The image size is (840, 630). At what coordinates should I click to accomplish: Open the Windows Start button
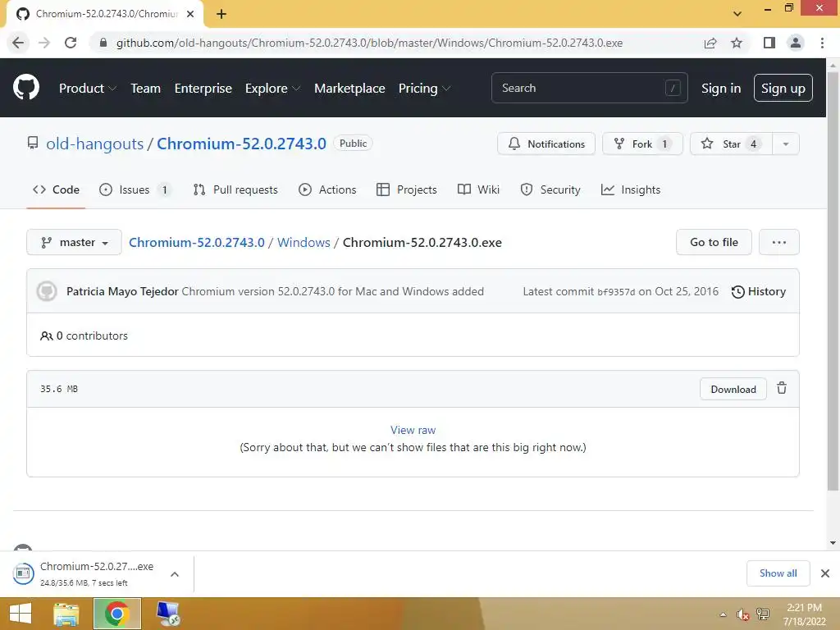click(x=21, y=614)
